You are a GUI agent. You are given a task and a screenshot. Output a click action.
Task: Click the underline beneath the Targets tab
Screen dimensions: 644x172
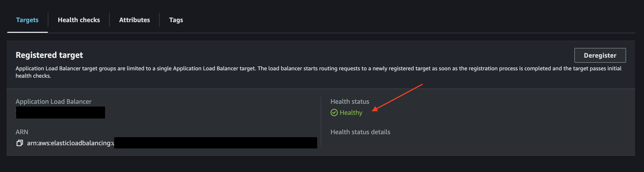pyautogui.click(x=27, y=32)
